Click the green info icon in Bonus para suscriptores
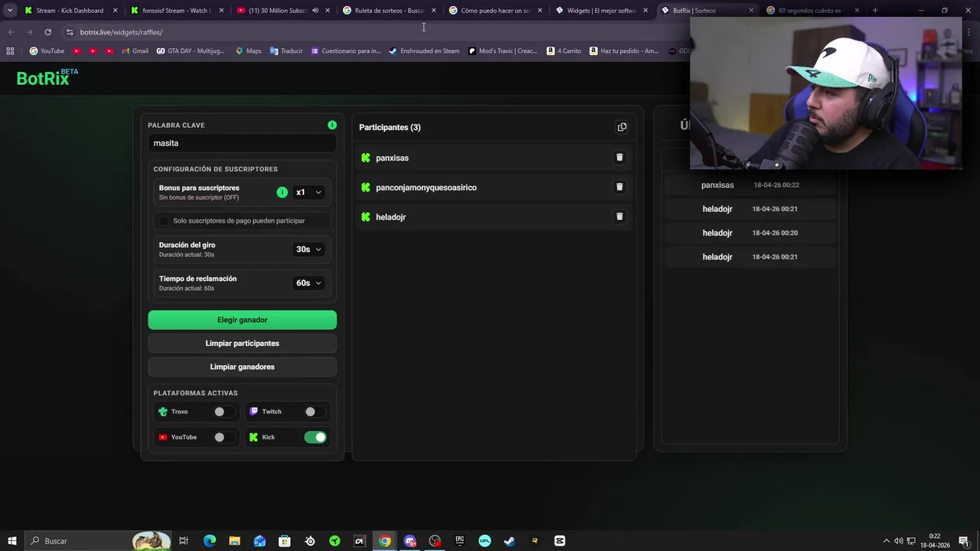Viewport: 980px width, 551px height. (282, 192)
